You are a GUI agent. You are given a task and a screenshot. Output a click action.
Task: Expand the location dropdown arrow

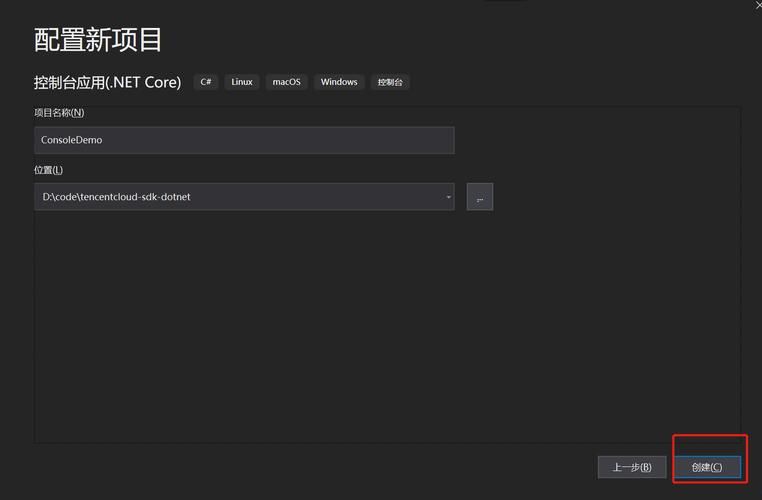tap(448, 197)
